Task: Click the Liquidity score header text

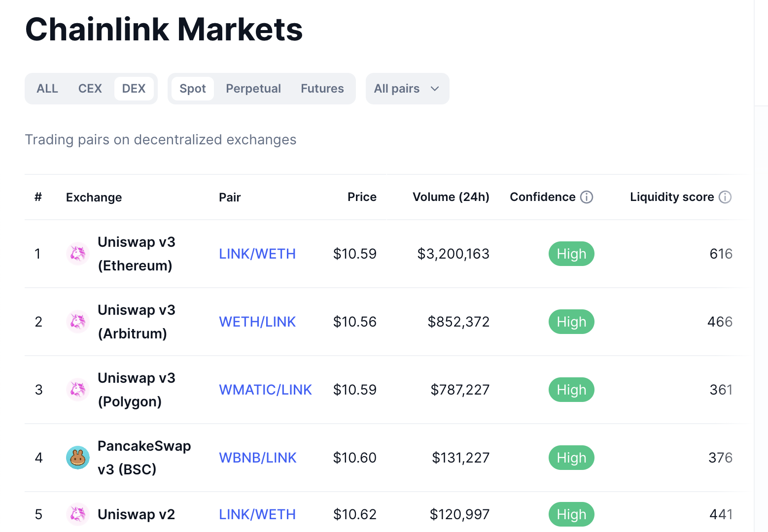Action: tap(672, 197)
